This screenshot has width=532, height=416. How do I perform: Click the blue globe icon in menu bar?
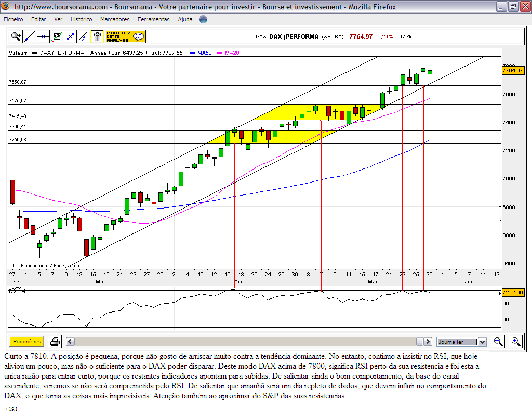(203, 19)
